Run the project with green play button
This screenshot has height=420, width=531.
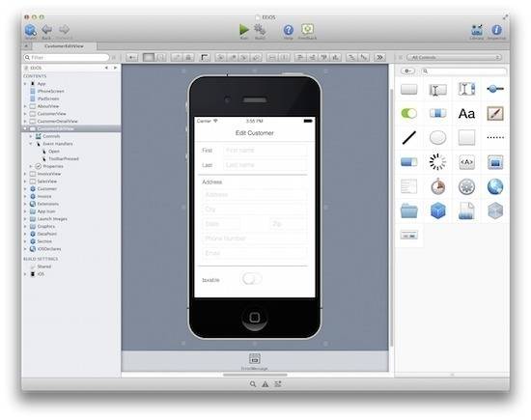pyautogui.click(x=244, y=30)
